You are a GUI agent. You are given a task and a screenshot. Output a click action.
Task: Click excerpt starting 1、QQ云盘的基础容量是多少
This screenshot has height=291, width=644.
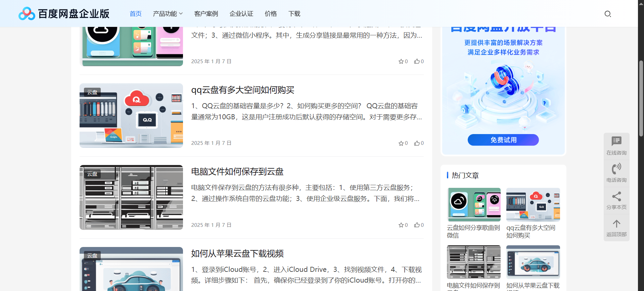(307, 112)
